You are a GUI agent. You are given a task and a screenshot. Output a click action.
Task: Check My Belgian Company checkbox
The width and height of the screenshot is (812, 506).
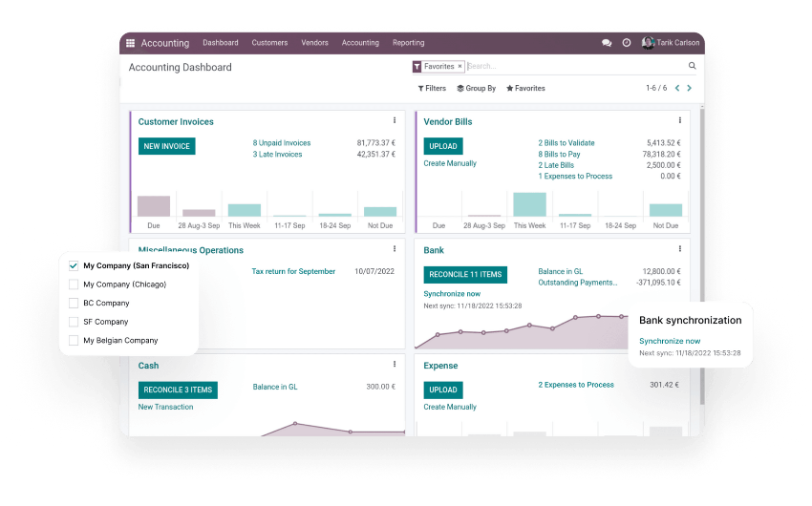pos(74,341)
